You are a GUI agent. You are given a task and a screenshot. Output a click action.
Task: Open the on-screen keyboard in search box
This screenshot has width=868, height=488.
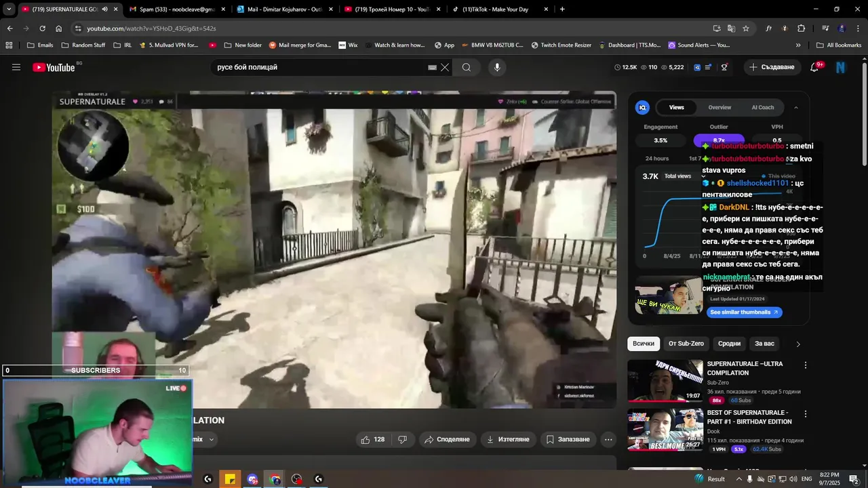pyautogui.click(x=432, y=67)
